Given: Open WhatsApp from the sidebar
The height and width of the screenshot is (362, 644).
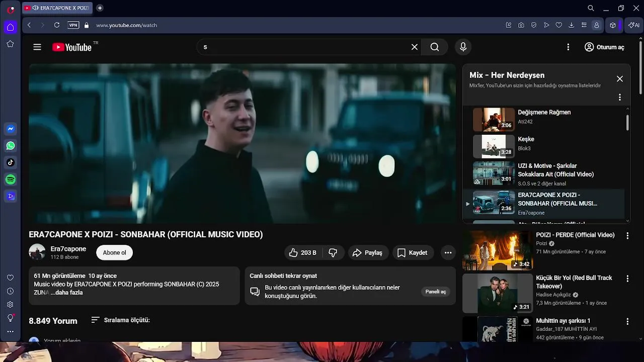Looking at the screenshot, I should (x=10, y=146).
